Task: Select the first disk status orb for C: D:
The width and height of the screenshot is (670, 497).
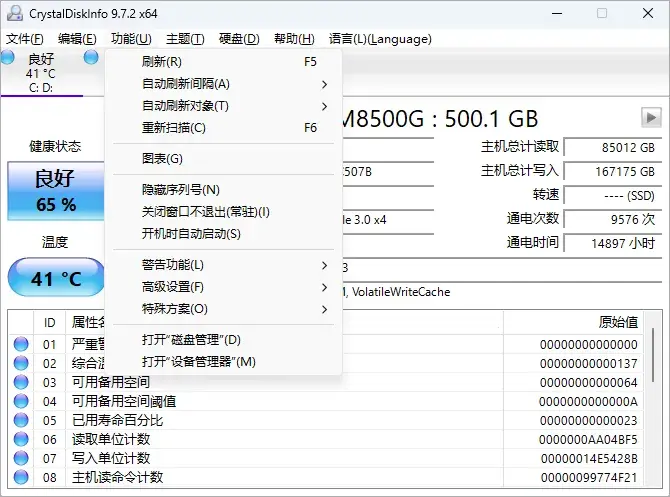Action: [8, 57]
